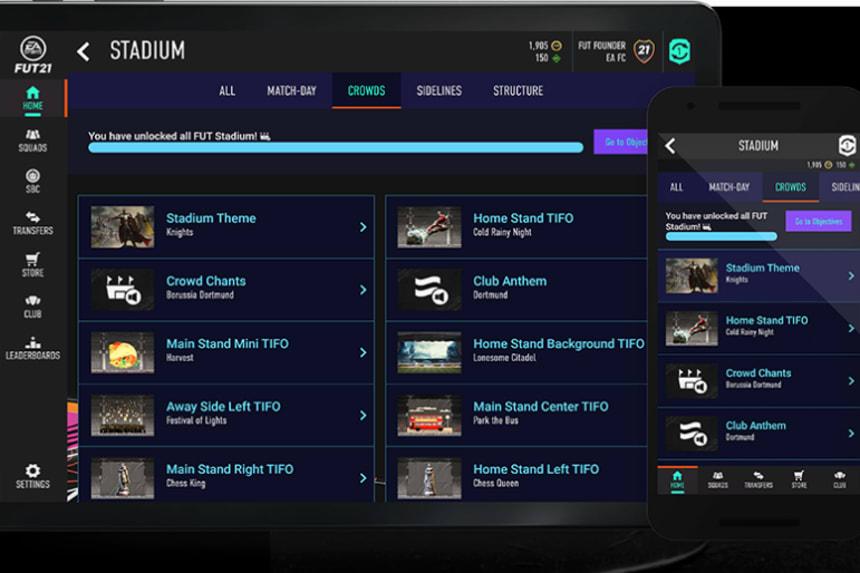Open Squads in the tablet sidebar

33,140
